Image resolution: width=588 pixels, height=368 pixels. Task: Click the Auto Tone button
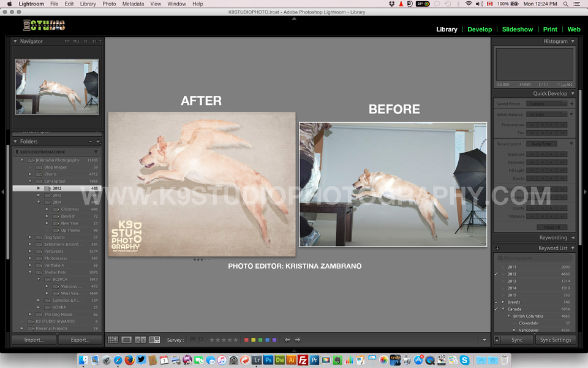pyautogui.click(x=541, y=144)
